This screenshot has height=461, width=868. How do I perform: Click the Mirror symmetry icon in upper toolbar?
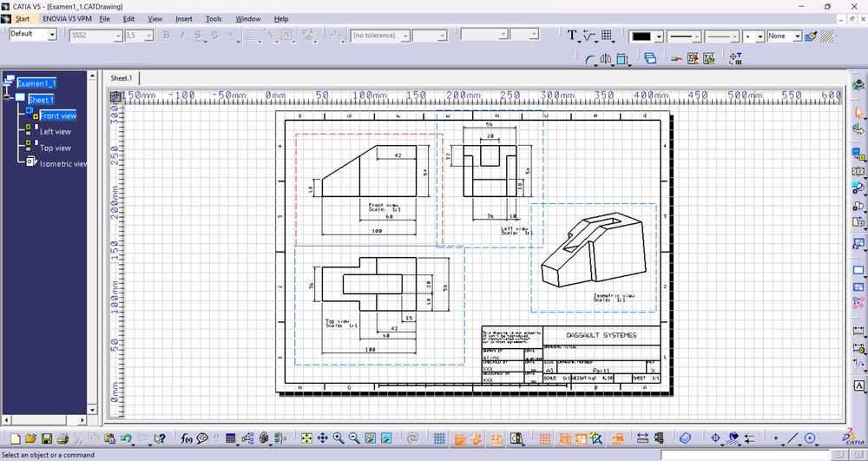tap(606, 58)
